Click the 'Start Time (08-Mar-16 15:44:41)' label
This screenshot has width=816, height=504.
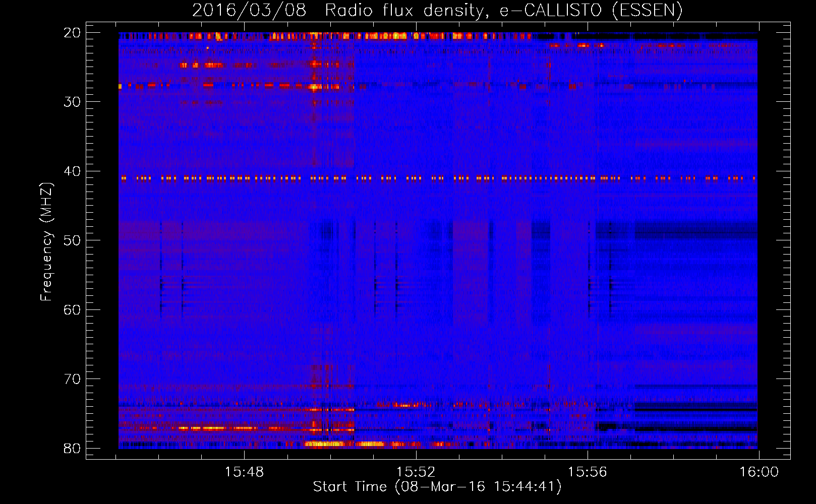[x=437, y=487]
